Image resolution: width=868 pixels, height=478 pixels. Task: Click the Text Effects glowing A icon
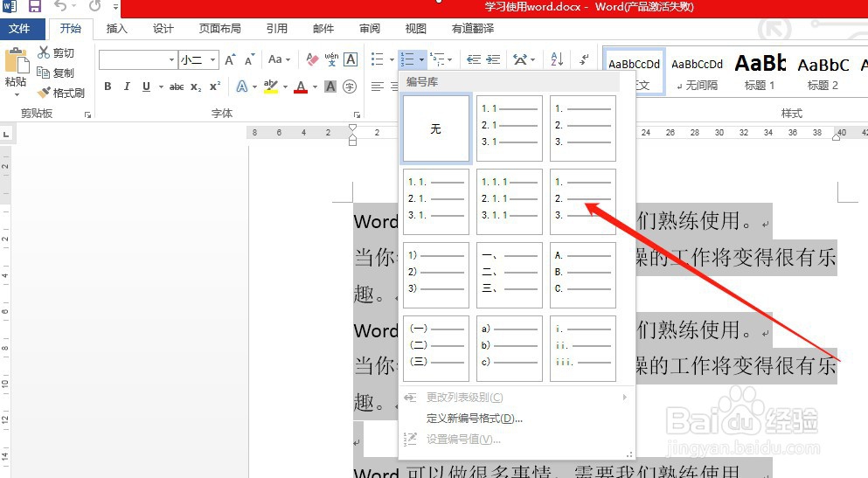[242, 87]
